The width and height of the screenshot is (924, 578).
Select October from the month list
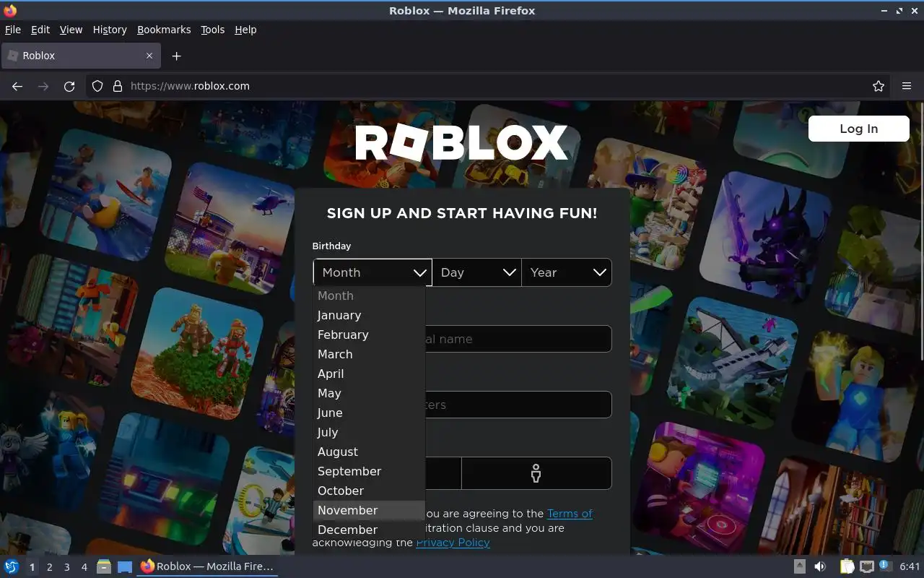[x=369, y=491]
